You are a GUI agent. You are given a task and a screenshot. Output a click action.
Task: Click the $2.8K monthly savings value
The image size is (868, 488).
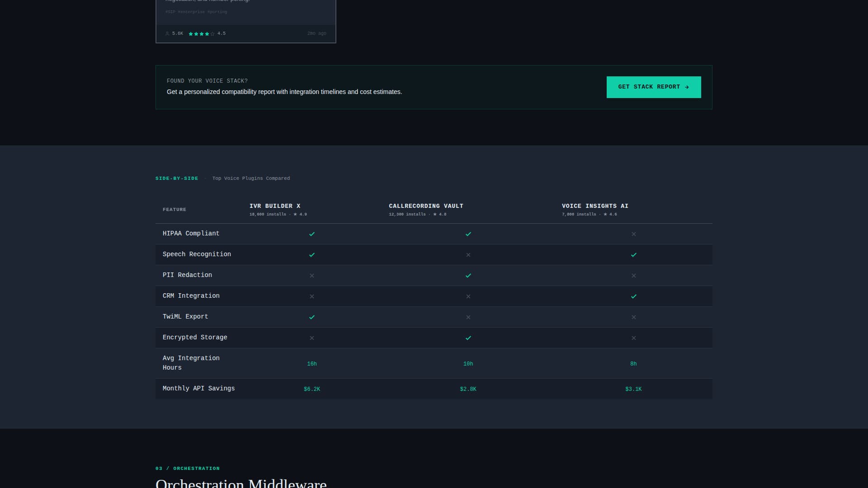point(468,389)
